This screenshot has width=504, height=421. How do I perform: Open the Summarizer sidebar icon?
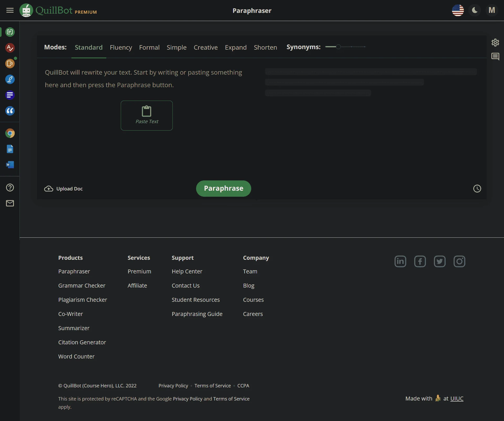point(10,95)
